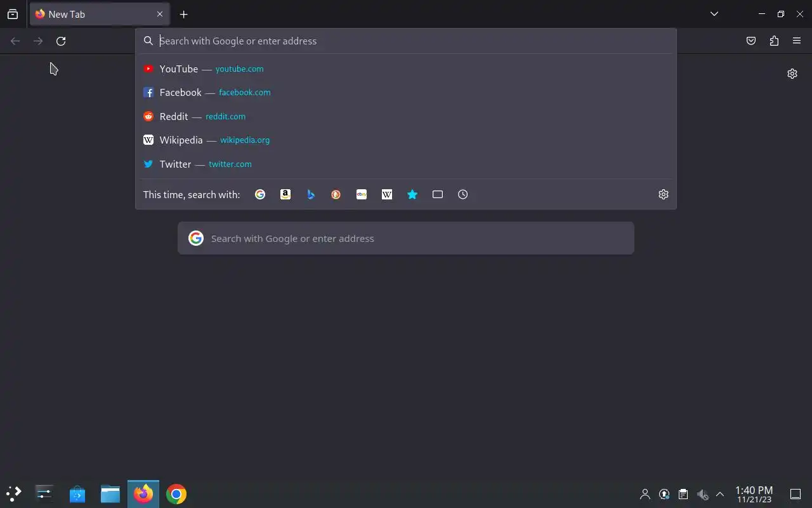The image size is (812, 508).
Task: Open the YouTube suggestion
Action: (406, 69)
